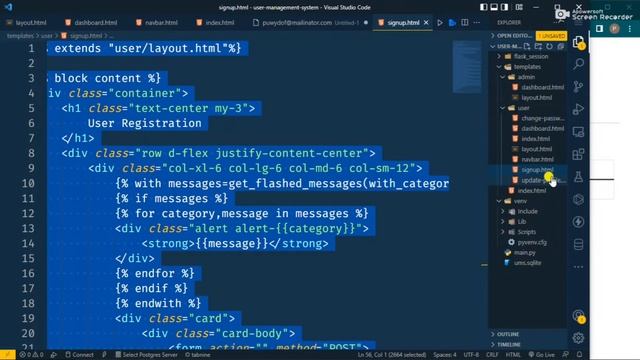Open ums.sqlite in the Explorer
Image resolution: width=640 pixels, height=360 pixels.
(x=527, y=262)
